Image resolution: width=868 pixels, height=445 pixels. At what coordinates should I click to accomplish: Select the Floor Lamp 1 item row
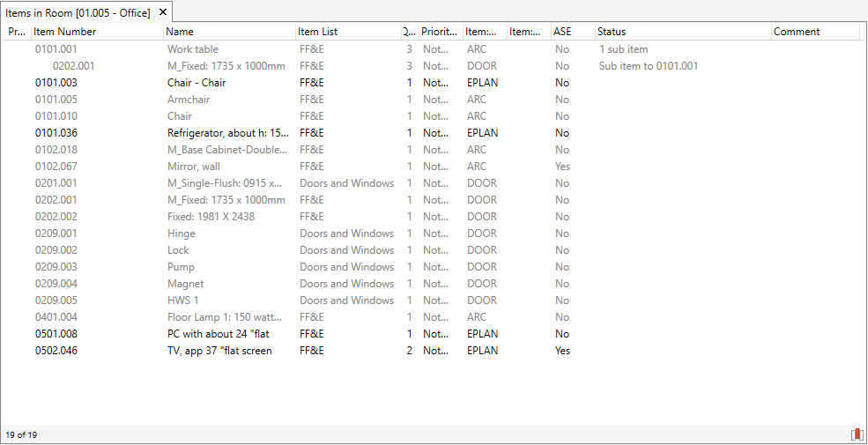click(x=226, y=317)
